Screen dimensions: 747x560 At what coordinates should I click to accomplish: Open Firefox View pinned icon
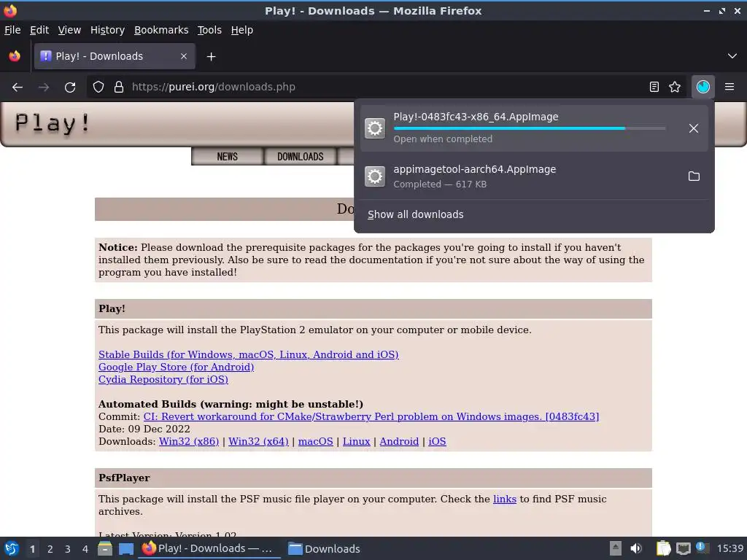[15, 56]
